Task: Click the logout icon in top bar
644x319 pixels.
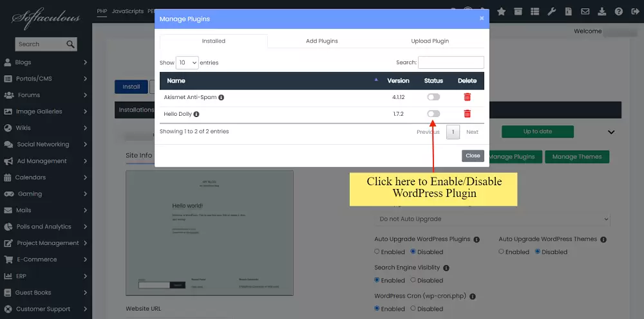Action: (634, 12)
